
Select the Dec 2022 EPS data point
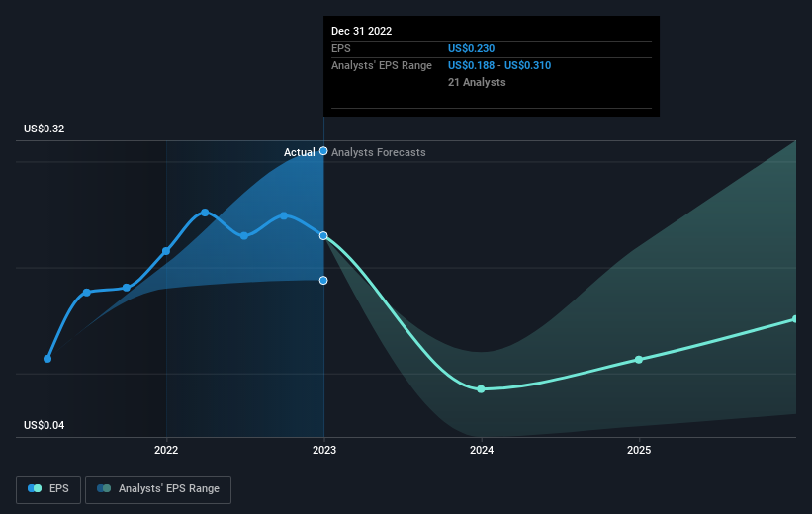coord(323,236)
